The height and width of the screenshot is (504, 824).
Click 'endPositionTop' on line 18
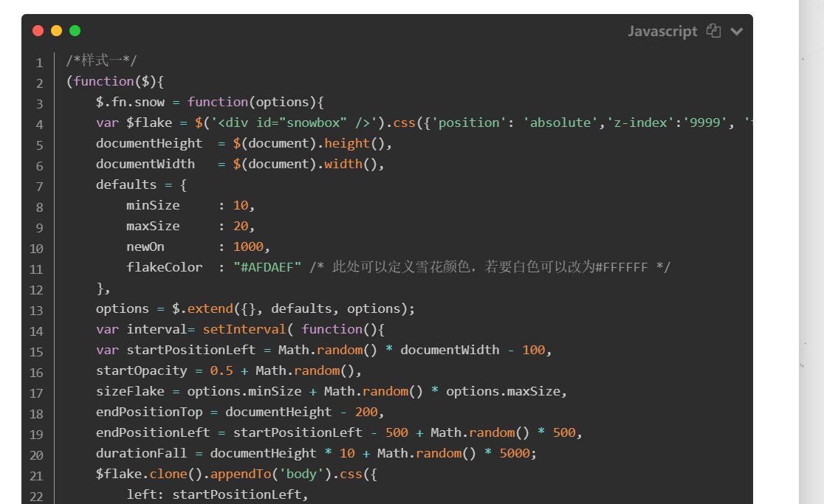[148, 412]
